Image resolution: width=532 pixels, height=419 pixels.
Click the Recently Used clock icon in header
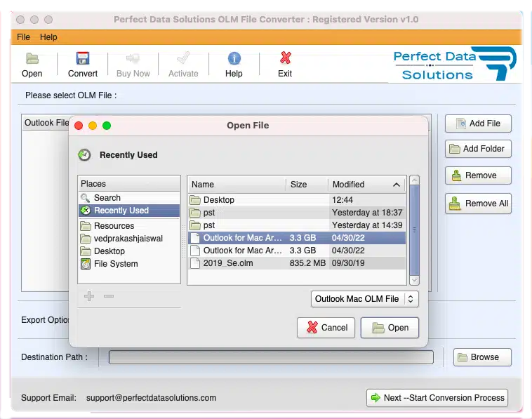[84, 155]
